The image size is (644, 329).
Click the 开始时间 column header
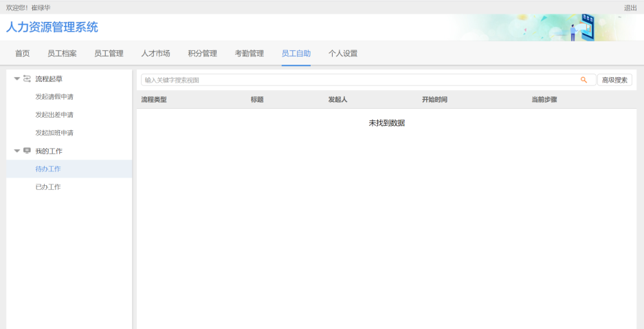pos(434,100)
